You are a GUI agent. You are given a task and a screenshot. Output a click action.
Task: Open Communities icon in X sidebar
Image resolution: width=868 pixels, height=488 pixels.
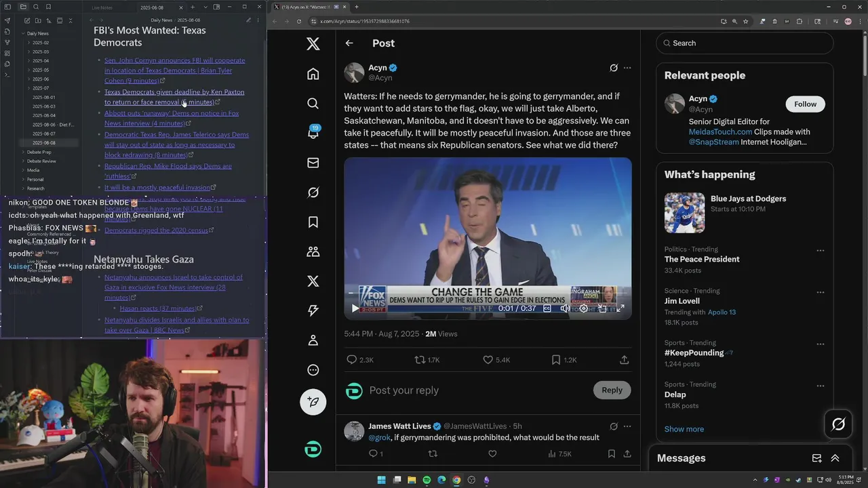point(313,251)
